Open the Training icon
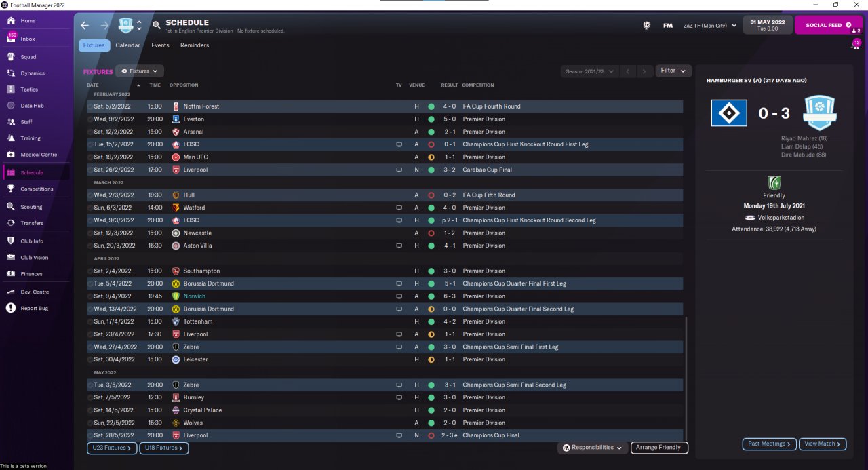The width and height of the screenshot is (868, 470). pos(11,138)
